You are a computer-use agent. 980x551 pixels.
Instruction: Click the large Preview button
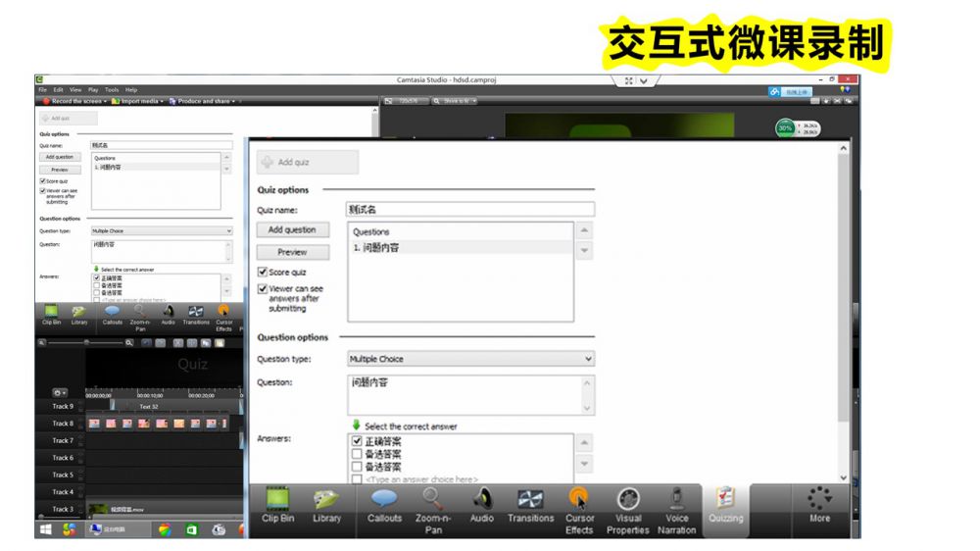coord(292,252)
